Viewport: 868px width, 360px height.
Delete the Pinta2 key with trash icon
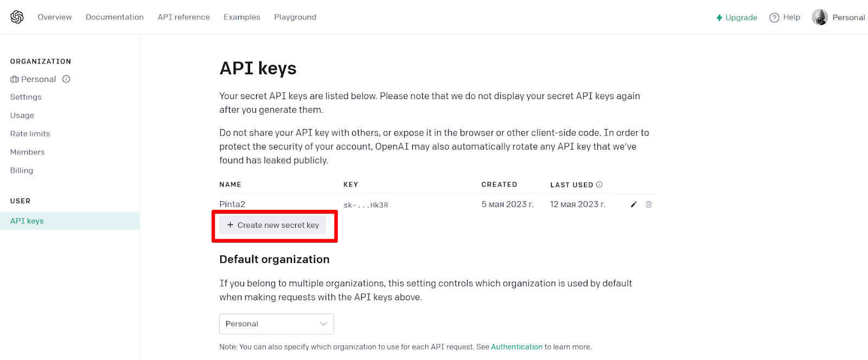(649, 204)
